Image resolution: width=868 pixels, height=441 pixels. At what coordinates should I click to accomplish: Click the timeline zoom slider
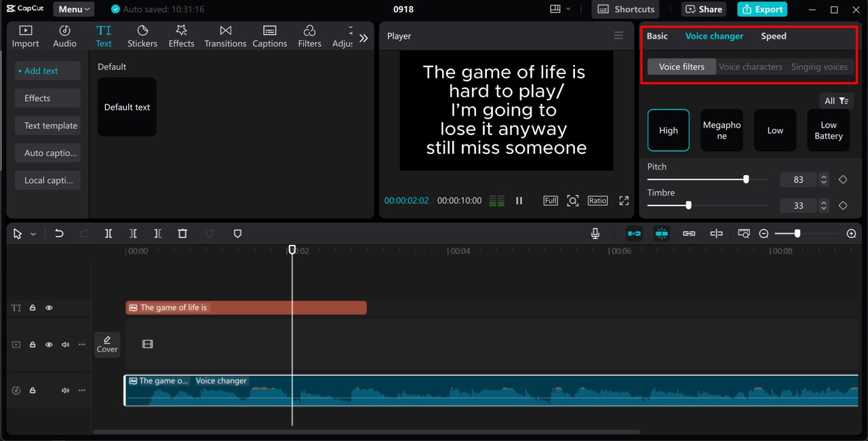[807, 233]
